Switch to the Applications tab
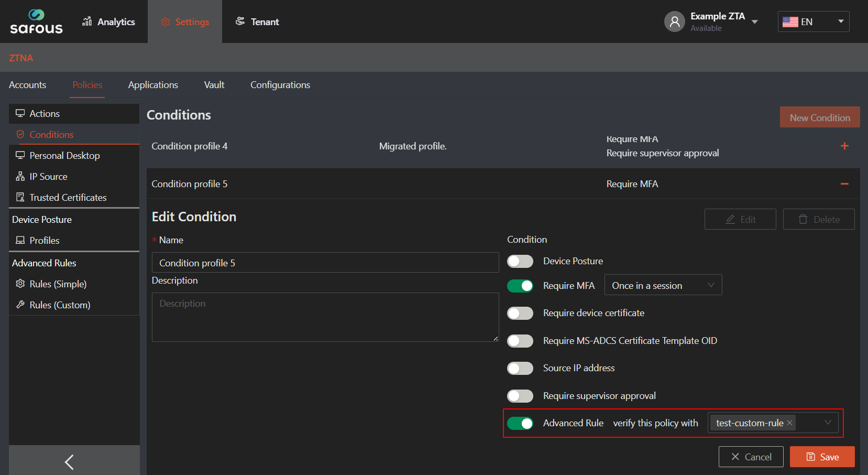This screenshot has height=475, width=868. pyautogui.click(x=153, y=85)
